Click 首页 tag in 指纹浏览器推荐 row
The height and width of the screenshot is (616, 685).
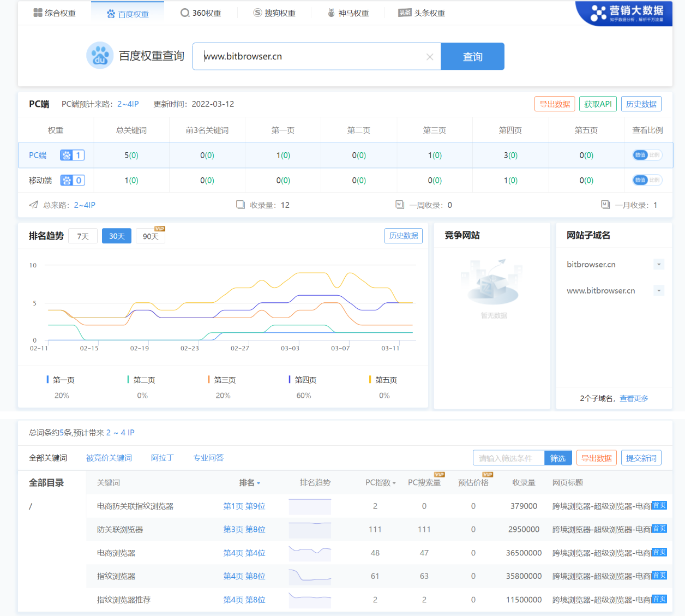tap(659, 599)
